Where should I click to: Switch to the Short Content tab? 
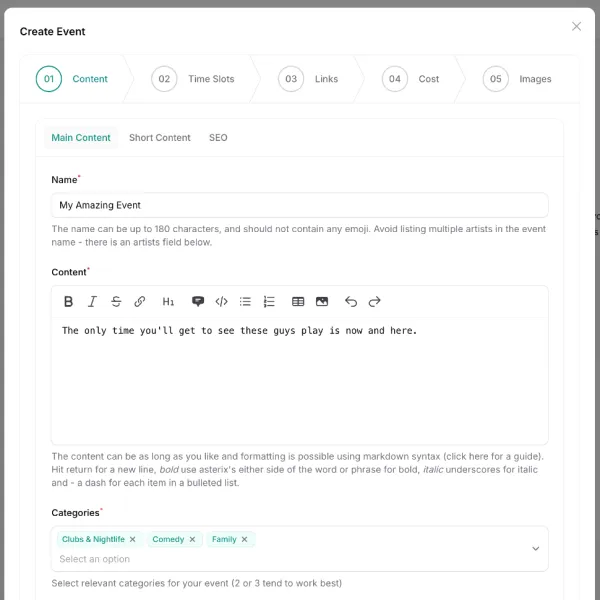160,138
